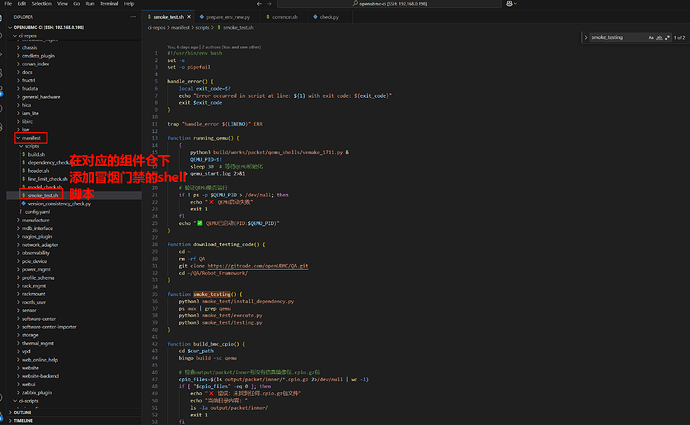Screen dimensions: 690x425
Task: Collapse the manifest folder
Action: click(31, 138)
